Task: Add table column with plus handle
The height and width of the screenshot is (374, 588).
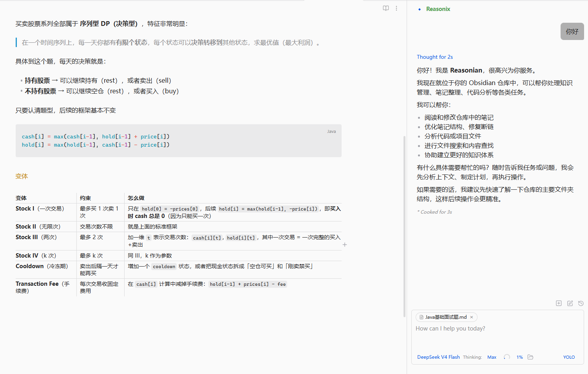Action: [345, 245]
